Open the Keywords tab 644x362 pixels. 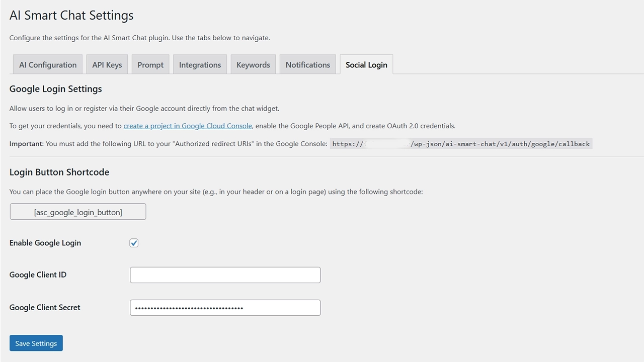(253, 65)
